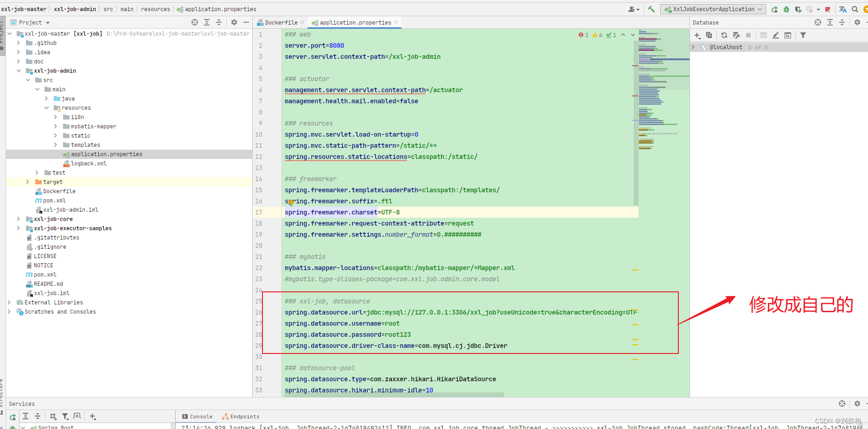The height and width of the screenshot is (429, 868).
Task: Expand all nodes in the Project panel
Action: coord(207,22)
